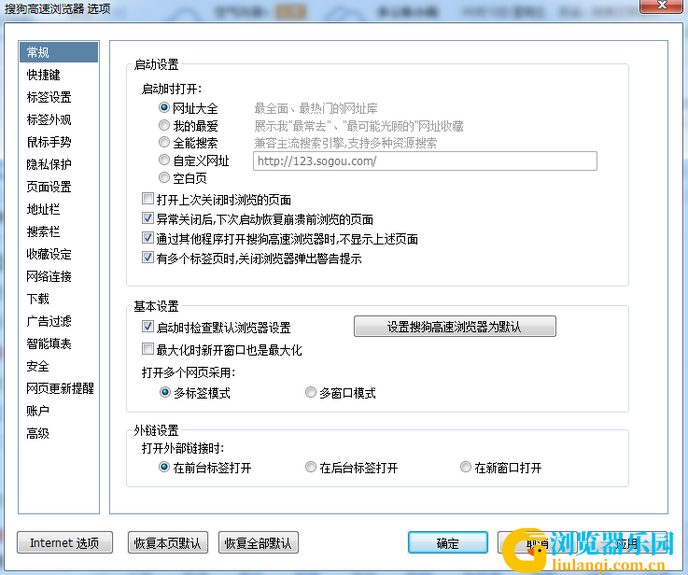Open 收藏设定 in the sidebar
This screenshot has height=575, width=688.
(49, 254)
